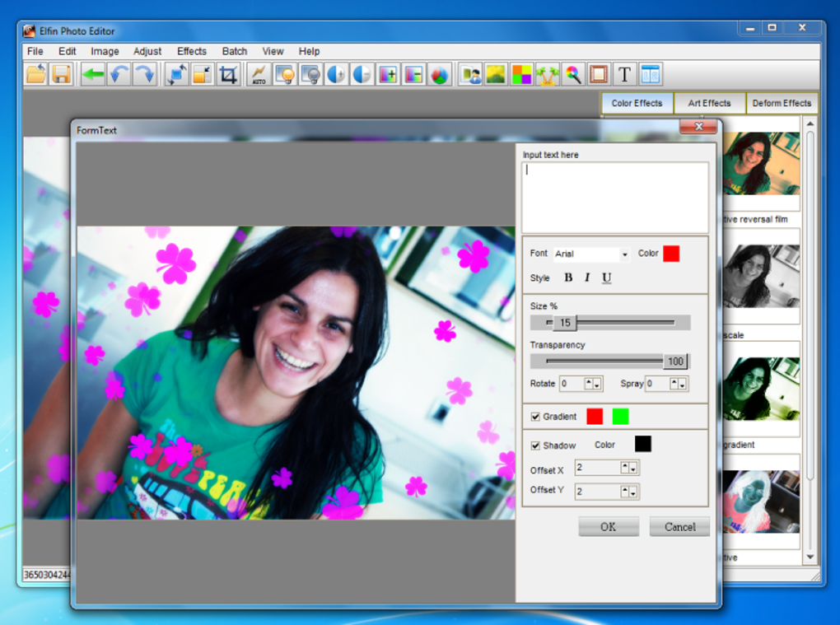Open the Effects menu

point(192,51)
